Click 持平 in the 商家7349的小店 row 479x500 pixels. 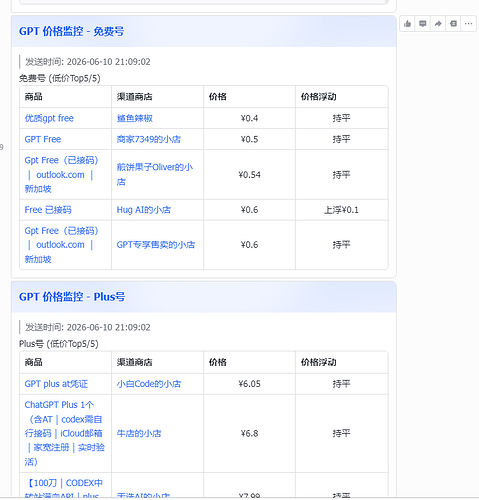tap(341, 139)
